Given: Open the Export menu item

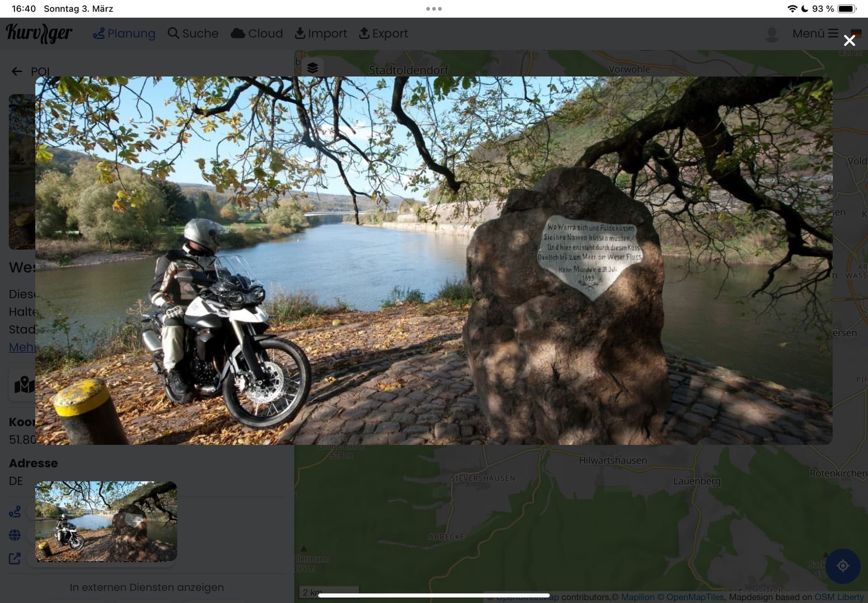Looking at the screenshot, I should [383, 33].
